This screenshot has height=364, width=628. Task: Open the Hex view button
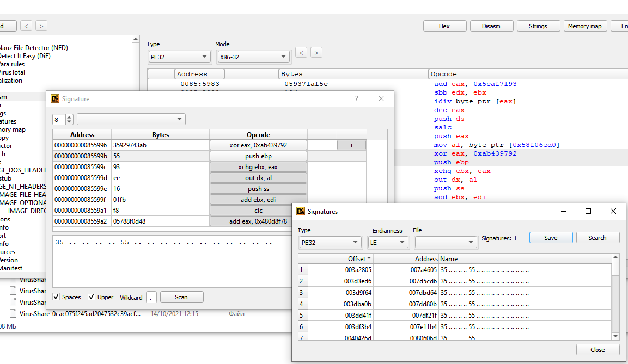[x=444, y=26]
